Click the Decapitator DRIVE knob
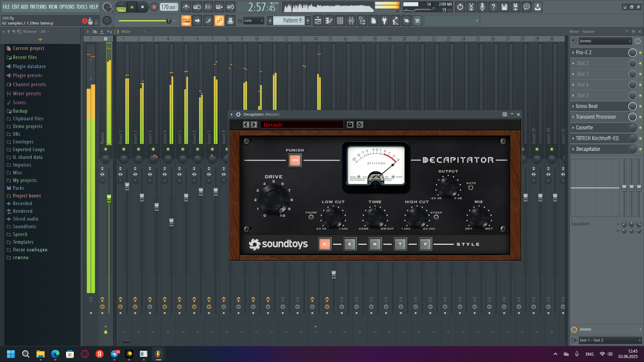This screenshot has width=644, height=362. tap(273, 199)
